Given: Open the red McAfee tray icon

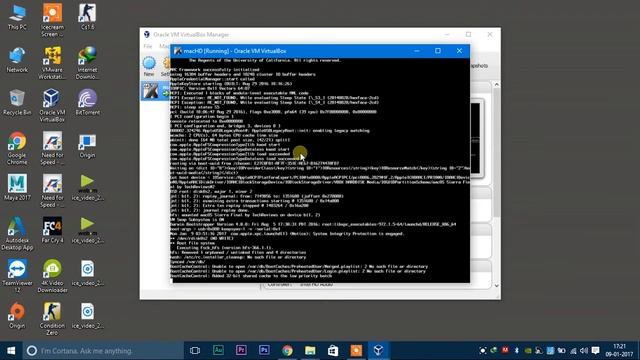Looking at the screenshot, I should (505, 351).
